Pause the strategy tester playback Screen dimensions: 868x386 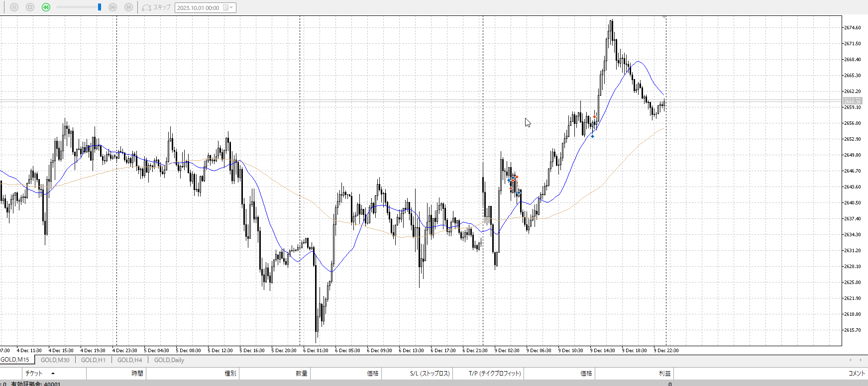[14, 7]
